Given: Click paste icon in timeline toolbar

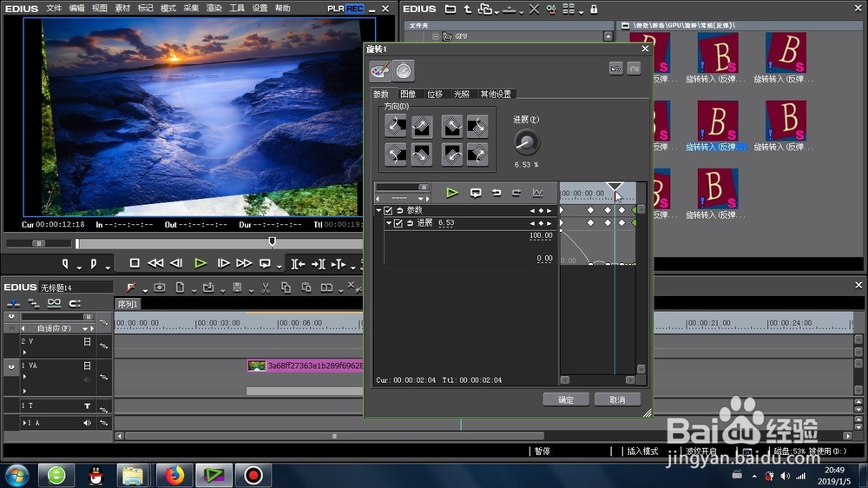Looking at the screenshot, I should coord(306,287).
